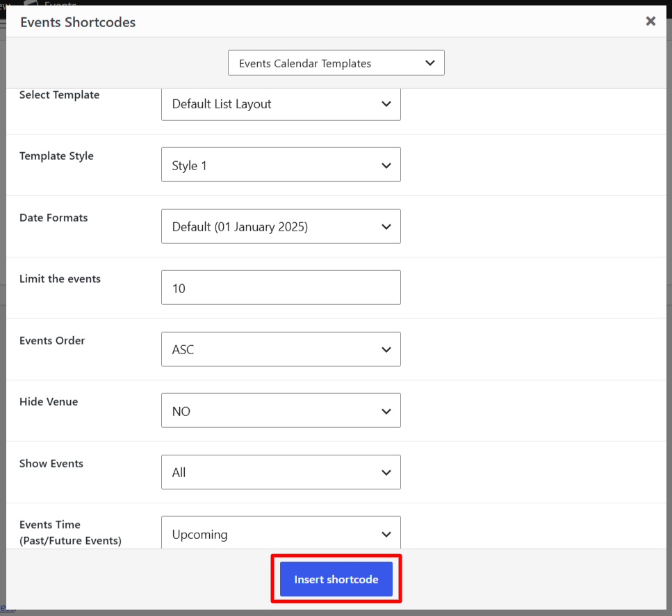
Task: Click the Hide Venue label
Action: [49, 402]
